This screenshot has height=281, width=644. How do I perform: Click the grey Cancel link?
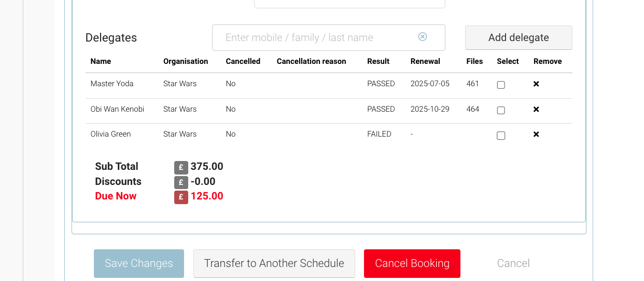click(x=513, y=263)
